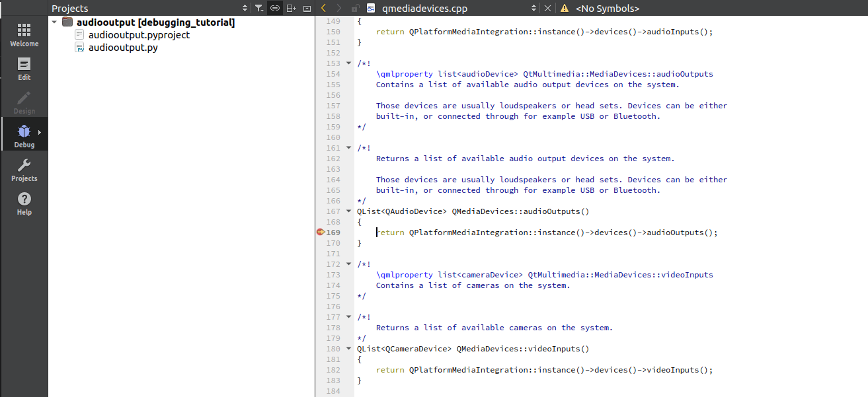Screen dimensions: 868x397
Task: Toggle the breakpoint on line 169
Action: click(320, 232)
